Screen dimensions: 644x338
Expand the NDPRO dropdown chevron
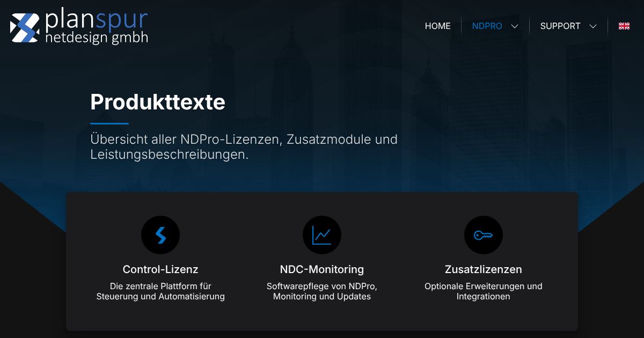click(515, 26)
